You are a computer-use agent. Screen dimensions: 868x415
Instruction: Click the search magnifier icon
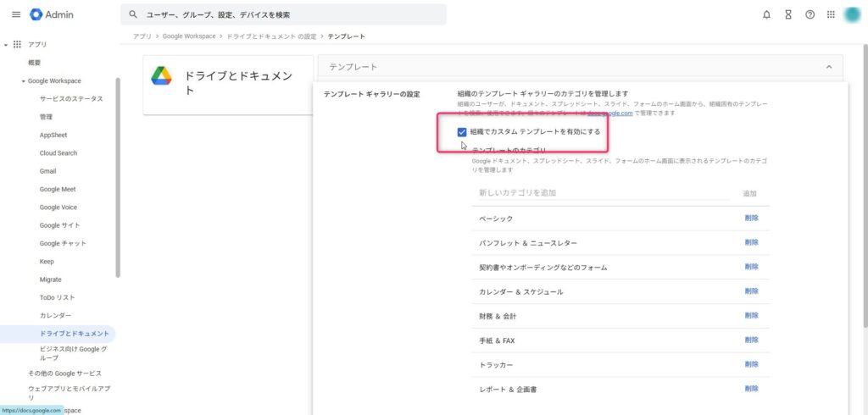(x=133, y=15)
